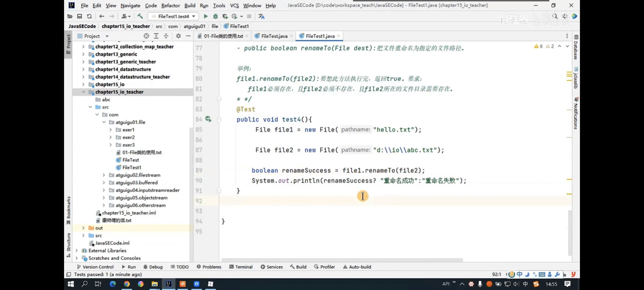Toggle the Project tool window sidebar button

(x=68, y=44)
